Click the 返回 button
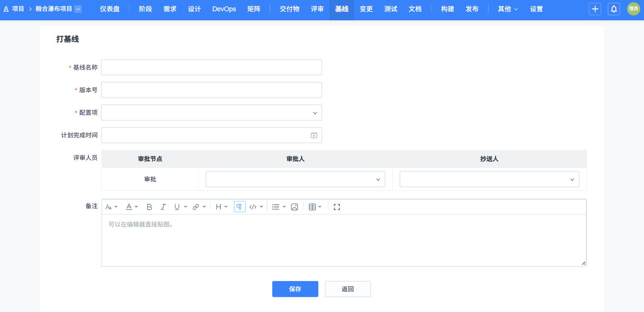 tap(348, 289)
